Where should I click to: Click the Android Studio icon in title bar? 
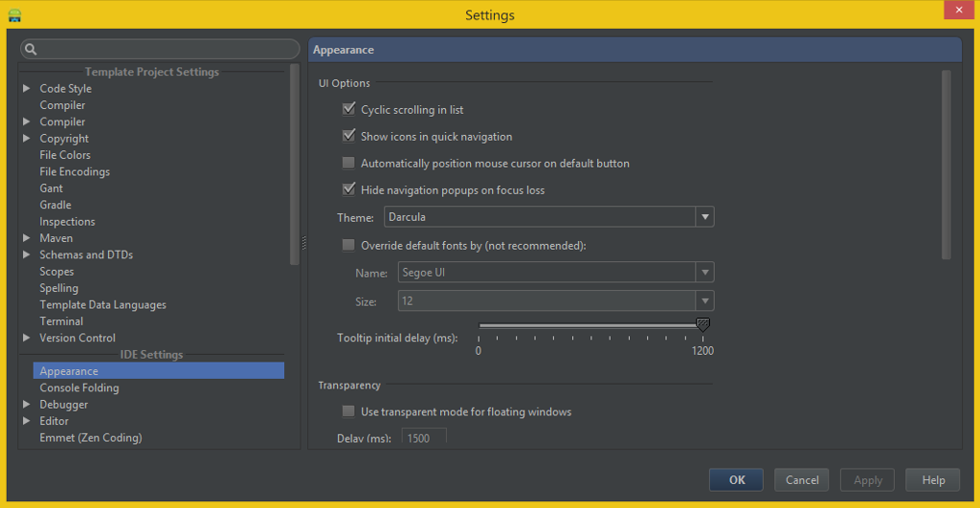tap(14, 15)
